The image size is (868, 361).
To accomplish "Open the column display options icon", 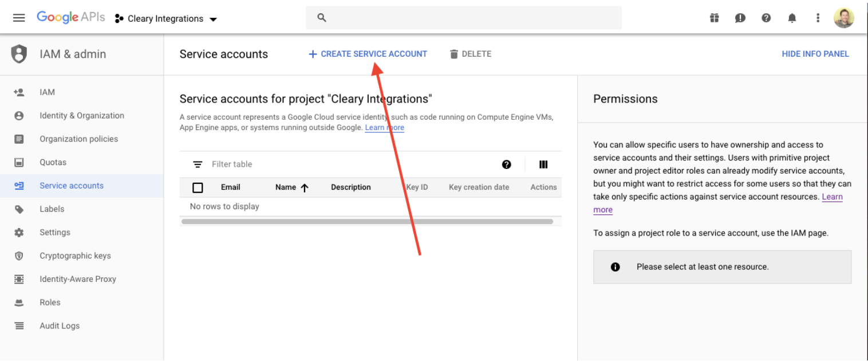I will click(x=543, y=164).
